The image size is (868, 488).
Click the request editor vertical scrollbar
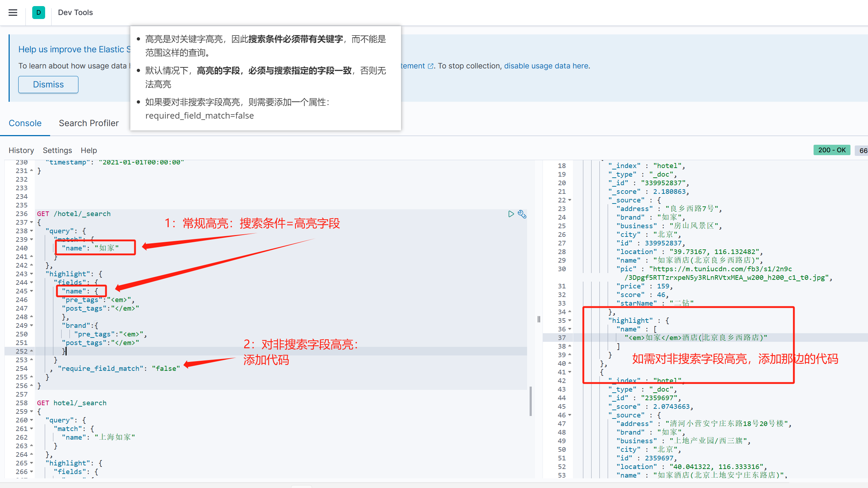[x=530, y=401]
